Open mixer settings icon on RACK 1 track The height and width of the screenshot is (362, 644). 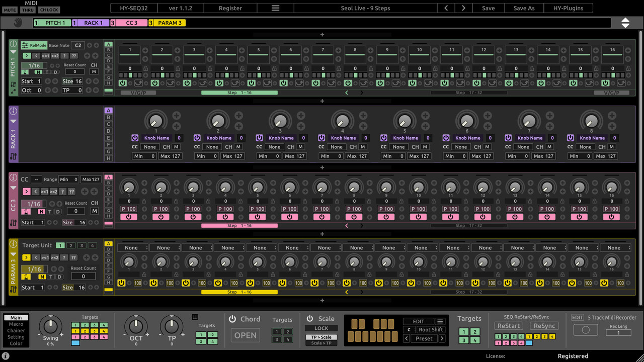coord(14,156)
